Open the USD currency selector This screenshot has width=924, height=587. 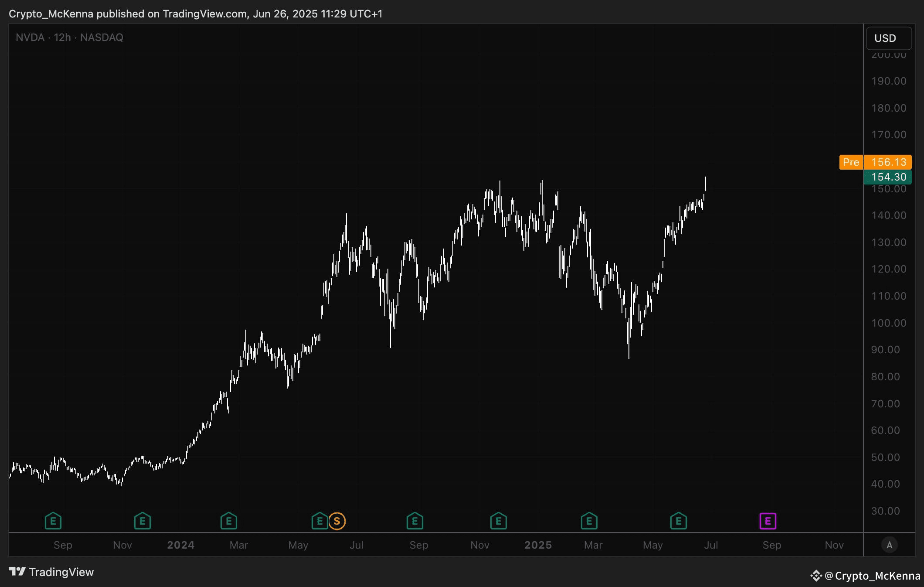[889, 38]
